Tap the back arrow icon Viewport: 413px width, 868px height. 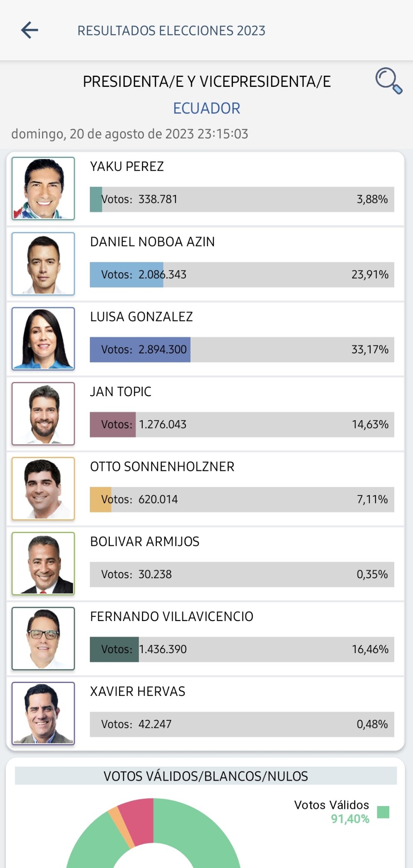(30, 30)
